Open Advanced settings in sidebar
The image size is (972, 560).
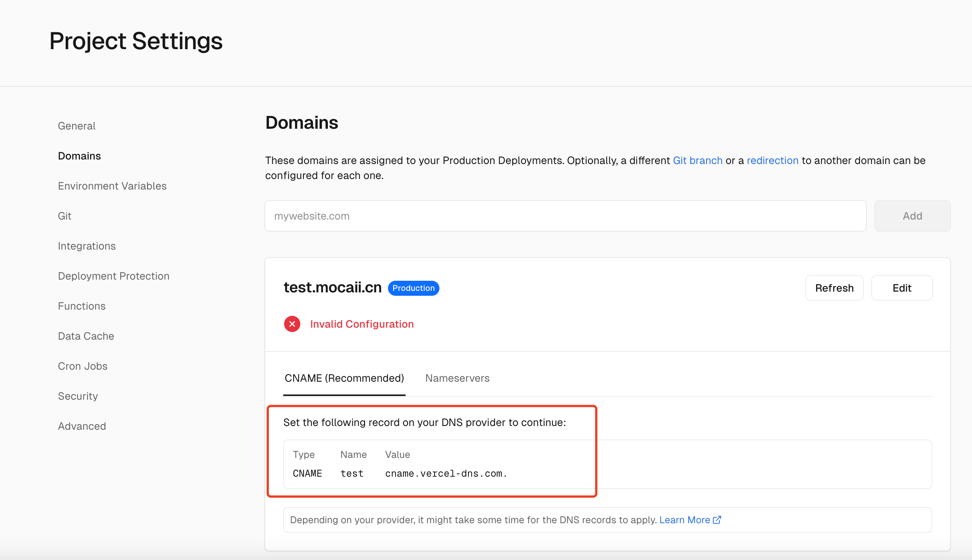coord(82,426)
